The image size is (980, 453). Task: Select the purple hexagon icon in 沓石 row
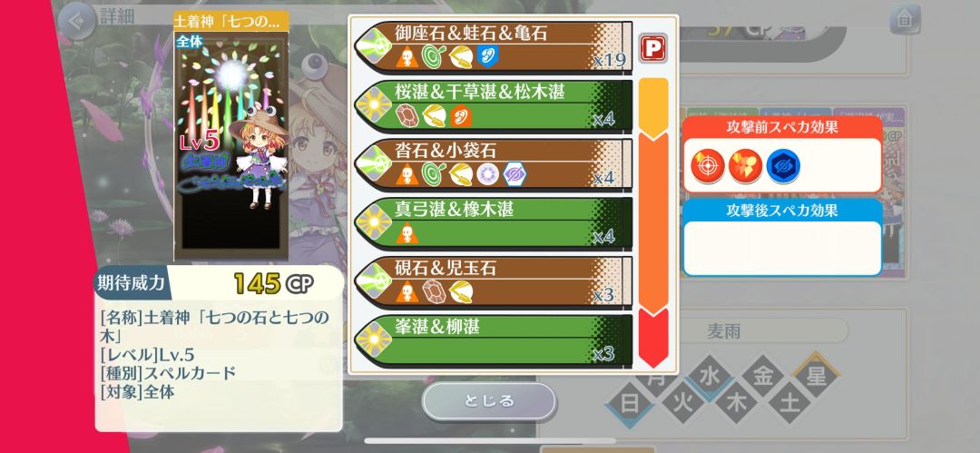point(514,173)
